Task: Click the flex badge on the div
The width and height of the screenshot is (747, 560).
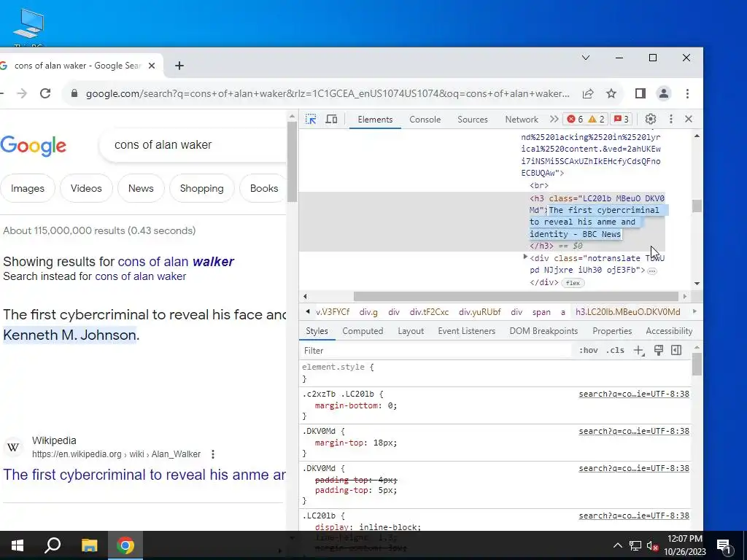Action: click(573, 283)
